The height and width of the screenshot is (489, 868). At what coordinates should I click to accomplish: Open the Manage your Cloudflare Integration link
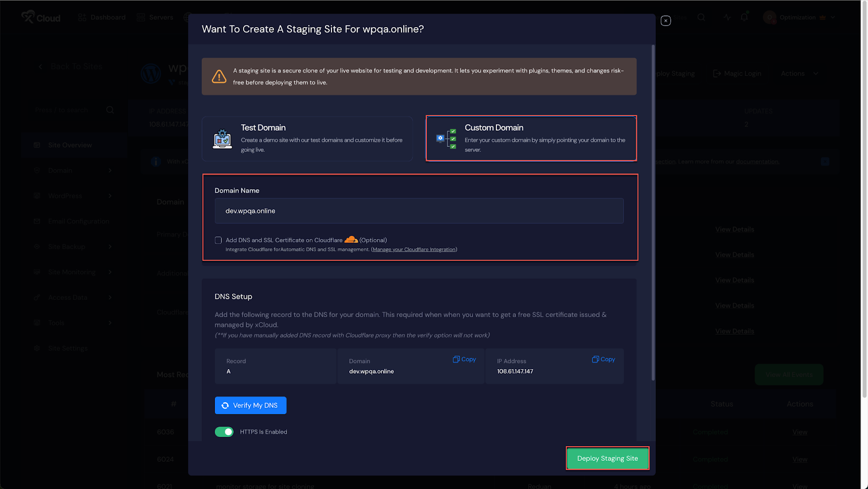coord(414,249)
